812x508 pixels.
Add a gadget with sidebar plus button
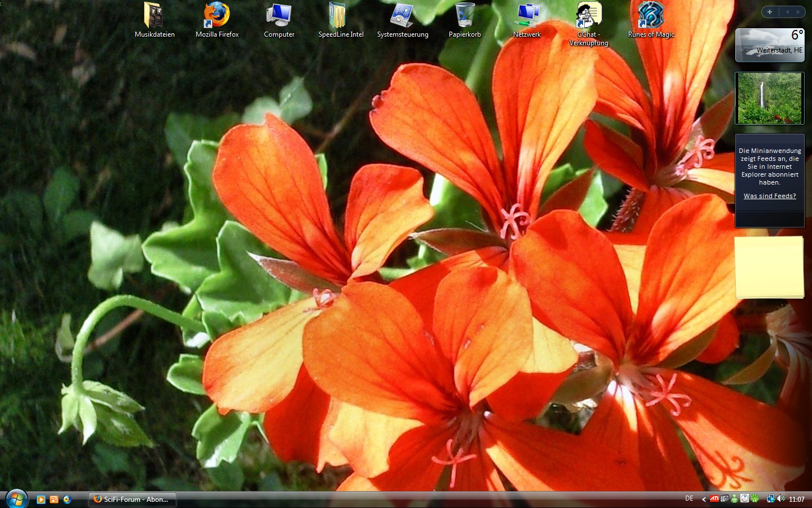tap(770, 12)
